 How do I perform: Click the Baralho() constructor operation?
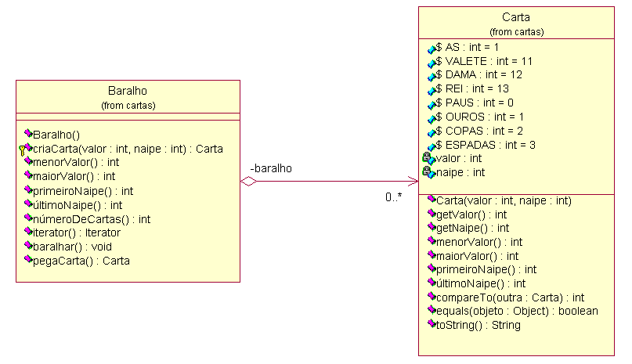56,135
